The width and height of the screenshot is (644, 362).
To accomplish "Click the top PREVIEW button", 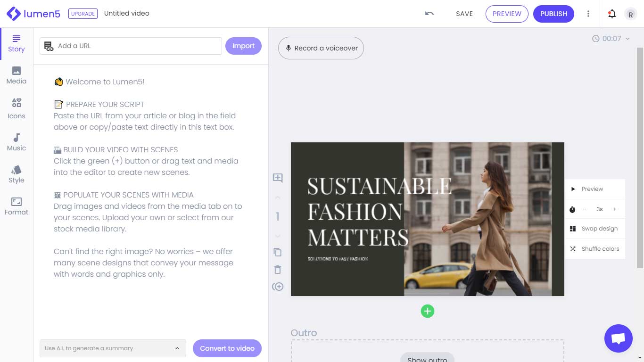I will click(x=507, y=14).
